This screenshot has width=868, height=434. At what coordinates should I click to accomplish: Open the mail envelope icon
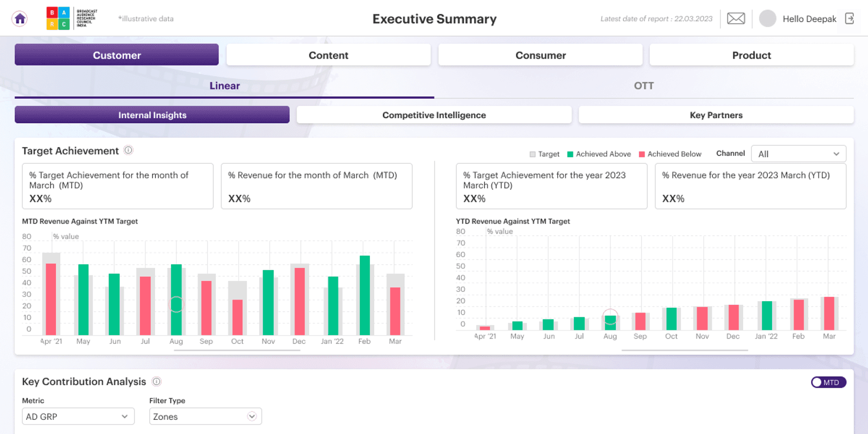[x=736, y=18]
